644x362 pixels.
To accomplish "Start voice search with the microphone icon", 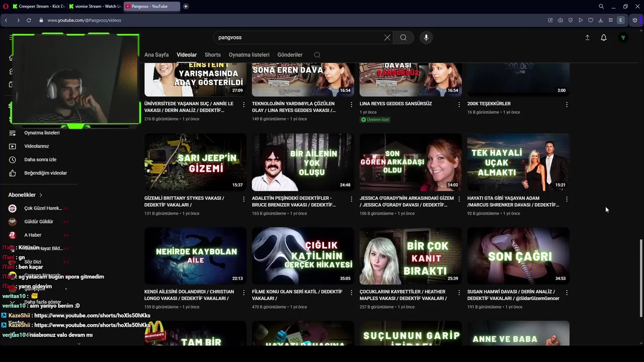I will pyautogui.click(x=426, y=37).
